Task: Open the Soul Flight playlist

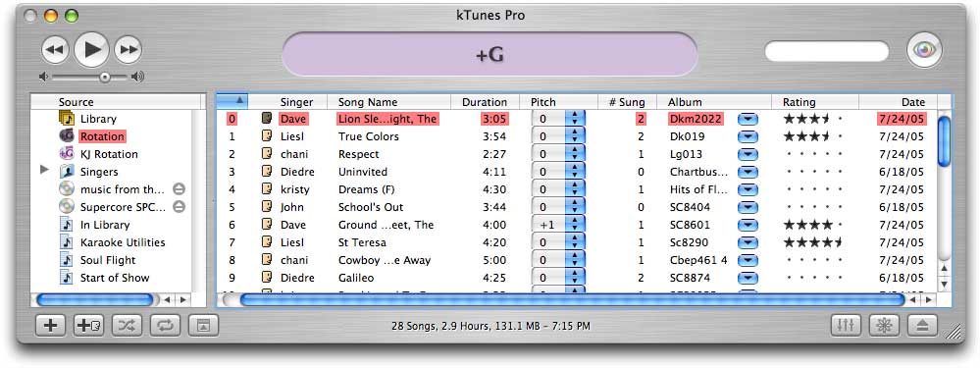Action: 108,260
